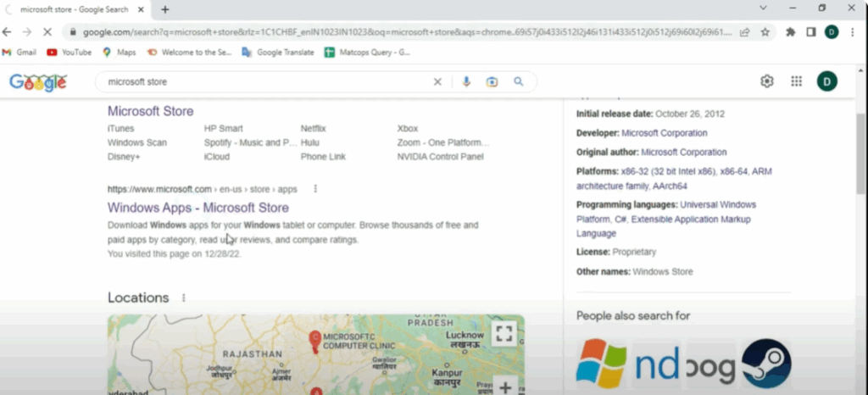
Task: Open the Google apps grid
Action: [796, 82]
